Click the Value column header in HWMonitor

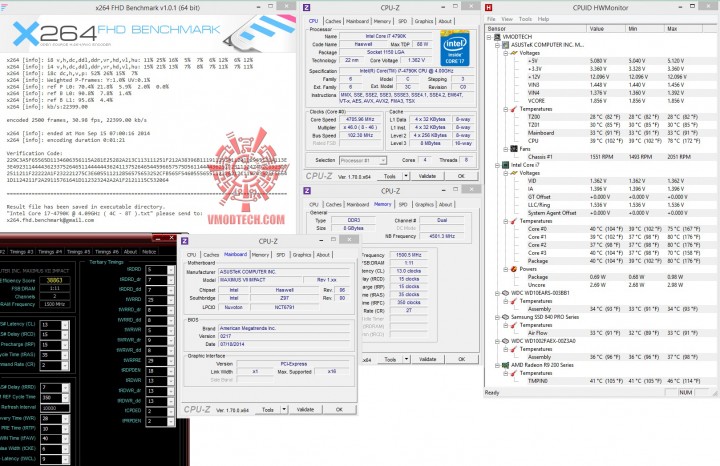pyautogui.click(x=606, y=28)
